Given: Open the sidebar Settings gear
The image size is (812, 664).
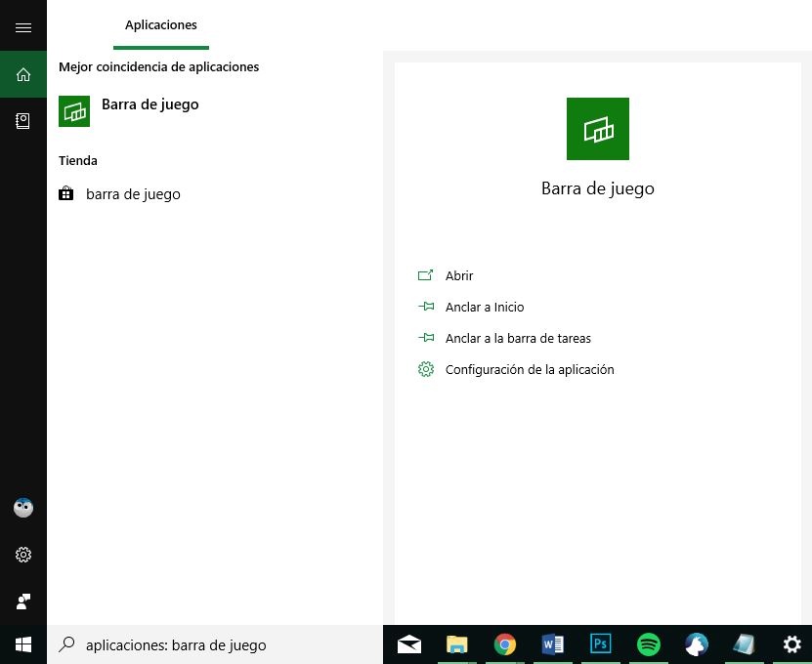Looking at the screenshot, I should tap(23, 555).
